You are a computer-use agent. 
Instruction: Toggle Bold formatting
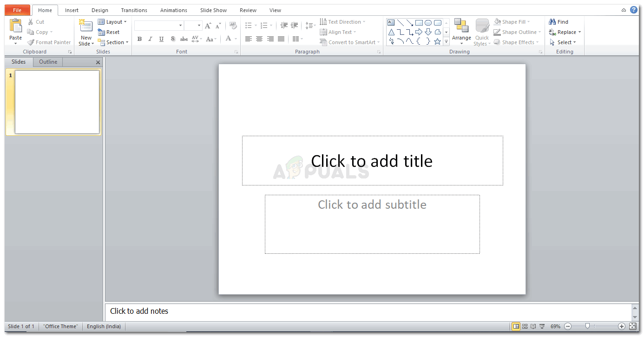point(139,39)
